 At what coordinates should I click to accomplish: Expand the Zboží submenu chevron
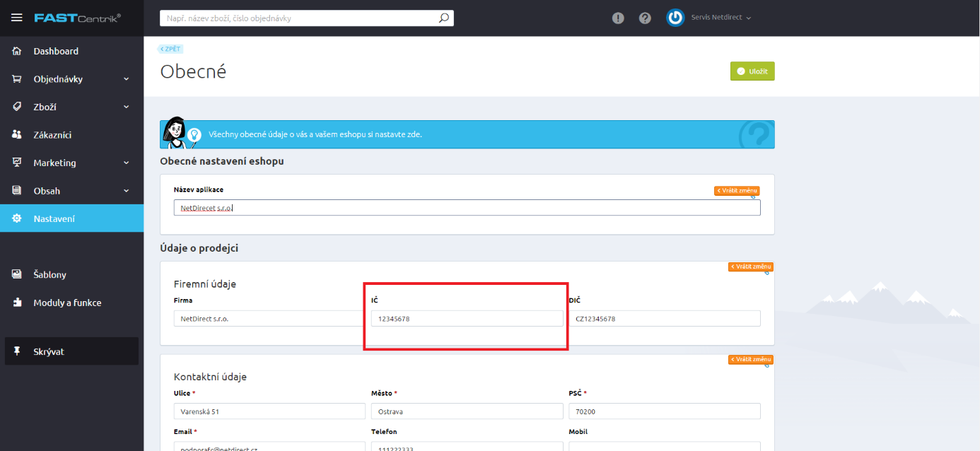127,107
